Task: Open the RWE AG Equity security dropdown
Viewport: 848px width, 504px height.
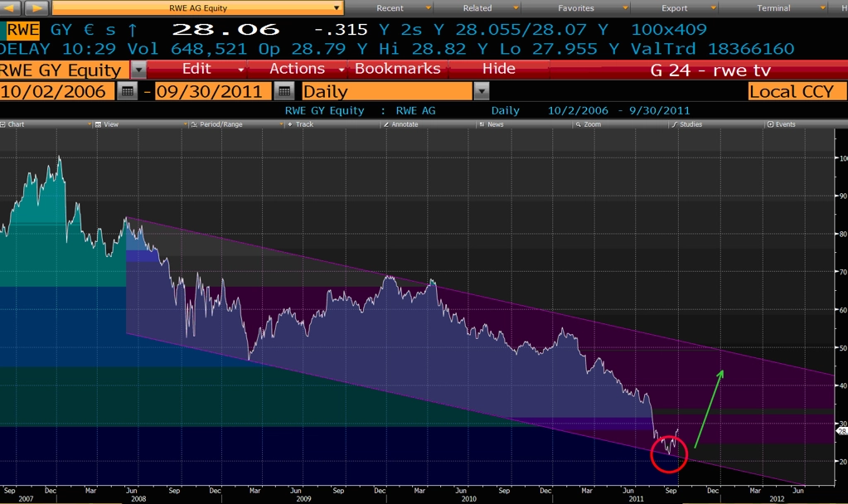Action: pos(198,8)
